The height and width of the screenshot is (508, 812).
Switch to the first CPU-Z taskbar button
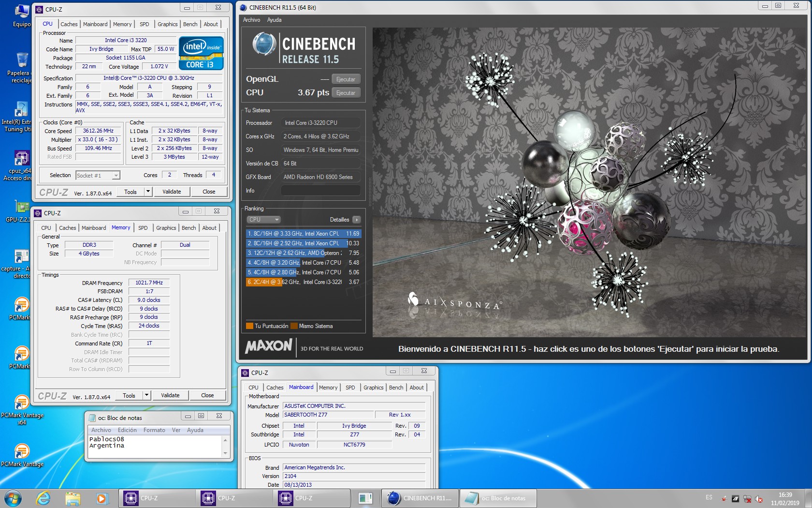click(157, 498)
